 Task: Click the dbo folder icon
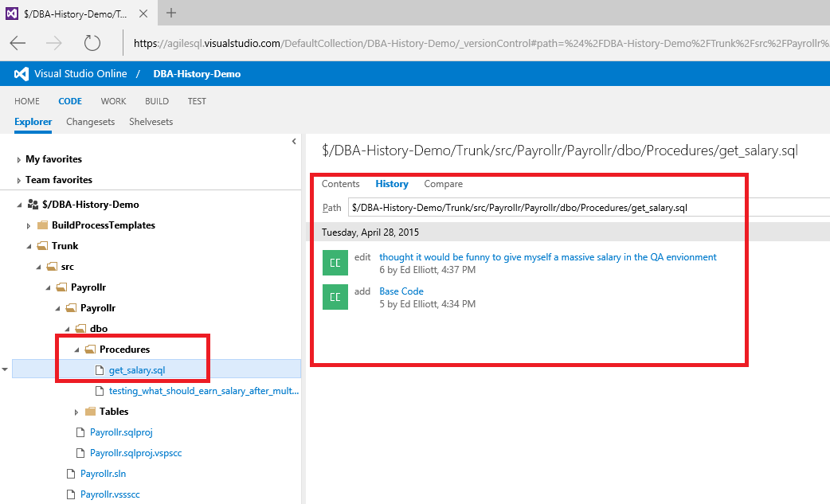point(80,328)
